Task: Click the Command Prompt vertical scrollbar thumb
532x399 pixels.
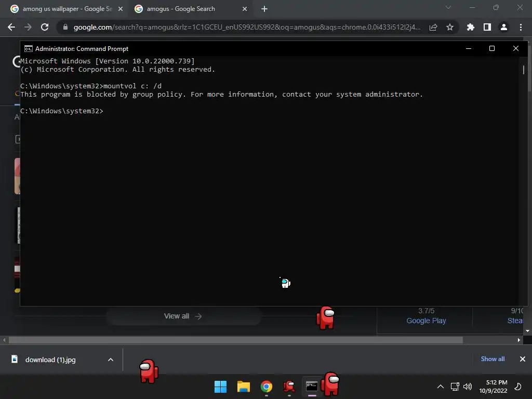Action: click(524, 70)
